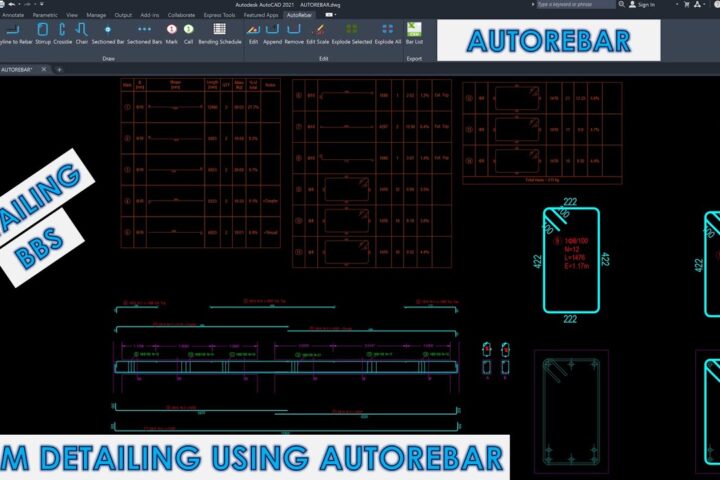Expand the arrow left of search field
Image resolution: width=720 pixels, height=480 pixels.
click(x=533, y=4)
